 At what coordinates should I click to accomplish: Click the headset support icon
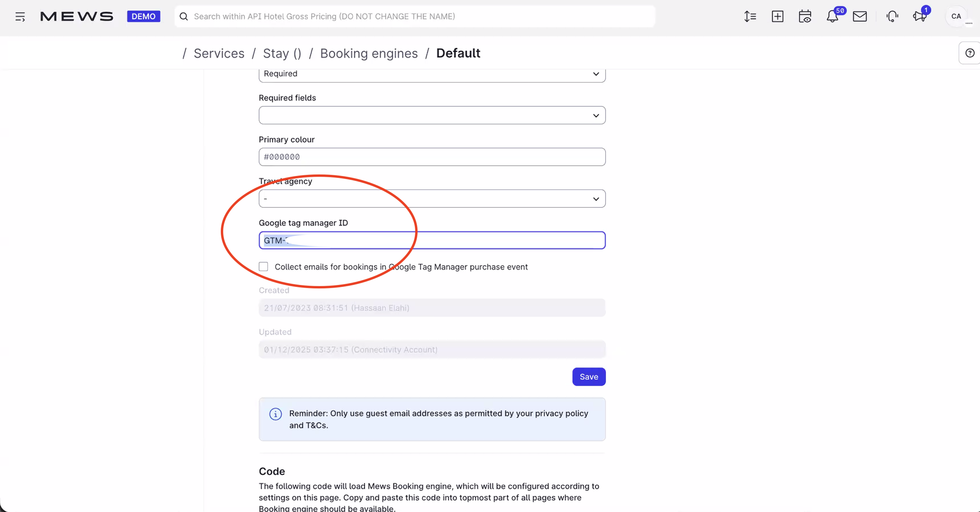tap(892, 16)
